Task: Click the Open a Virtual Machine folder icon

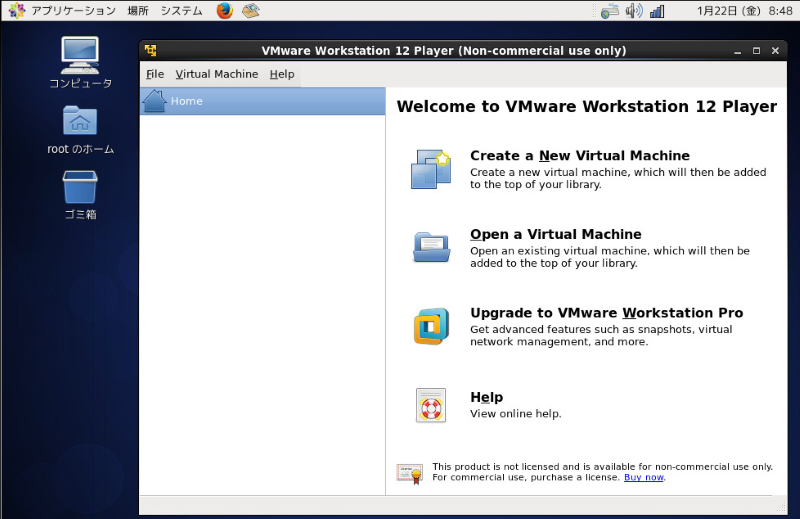Action: point(431,247)
